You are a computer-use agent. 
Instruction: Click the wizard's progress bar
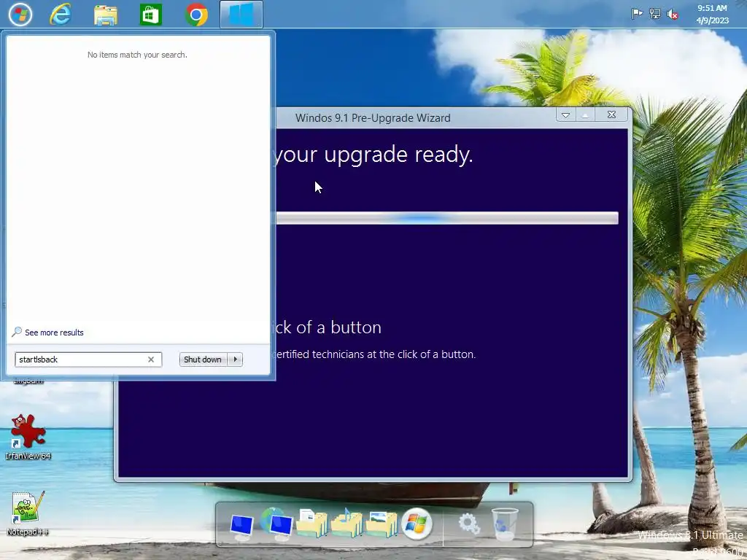point(447,218)
